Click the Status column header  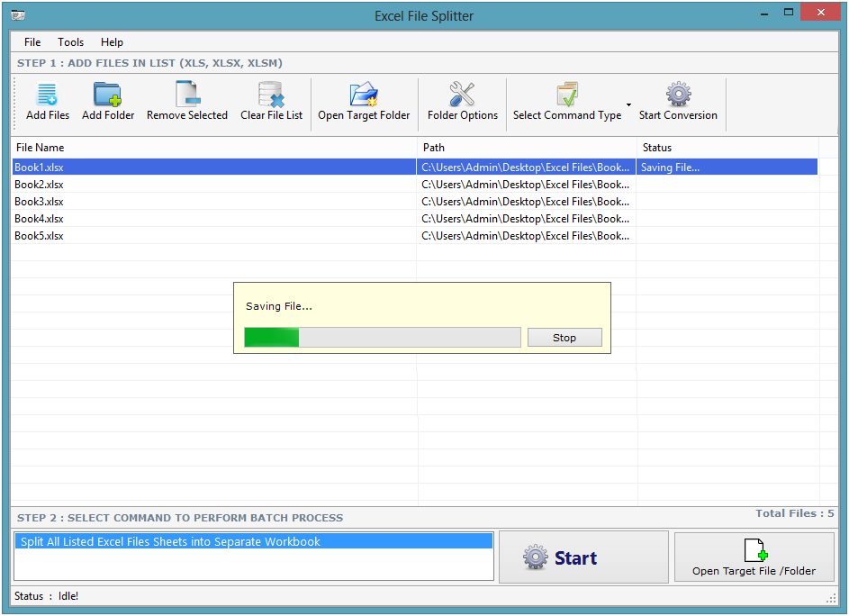pos(727,148)
